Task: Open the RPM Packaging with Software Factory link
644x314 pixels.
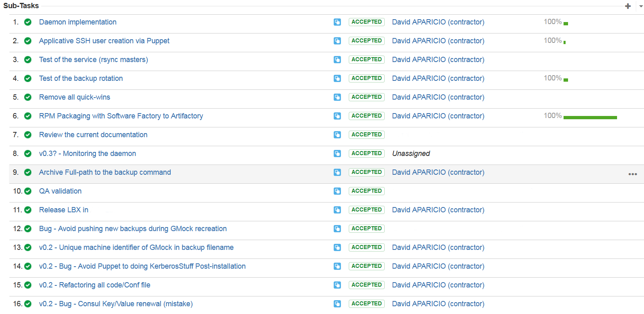Action: [x=121, y=116]
